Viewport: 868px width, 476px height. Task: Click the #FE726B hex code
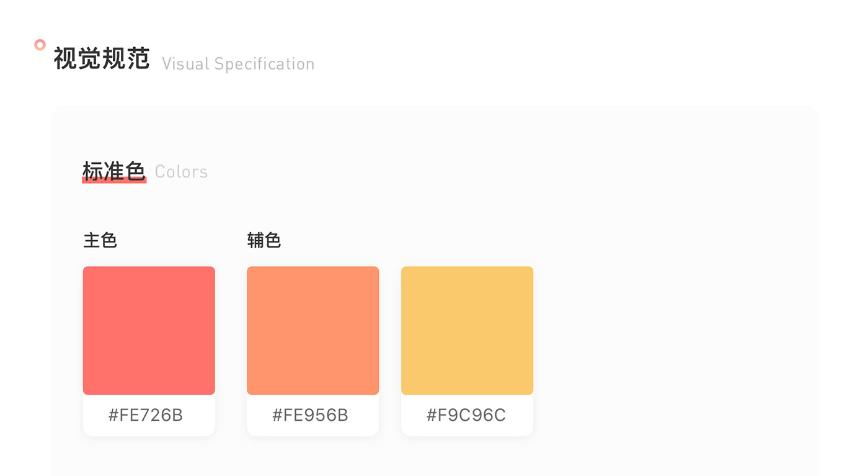click(146, 415)
